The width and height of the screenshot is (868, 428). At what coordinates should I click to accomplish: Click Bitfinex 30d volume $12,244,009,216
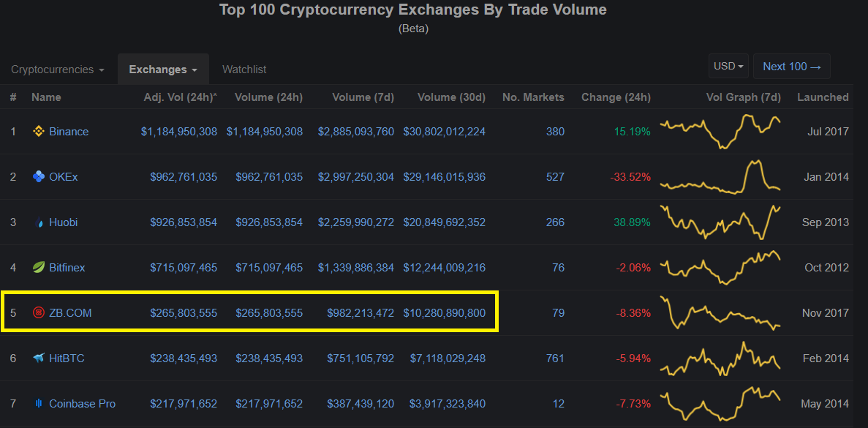(x=445, y=268)
